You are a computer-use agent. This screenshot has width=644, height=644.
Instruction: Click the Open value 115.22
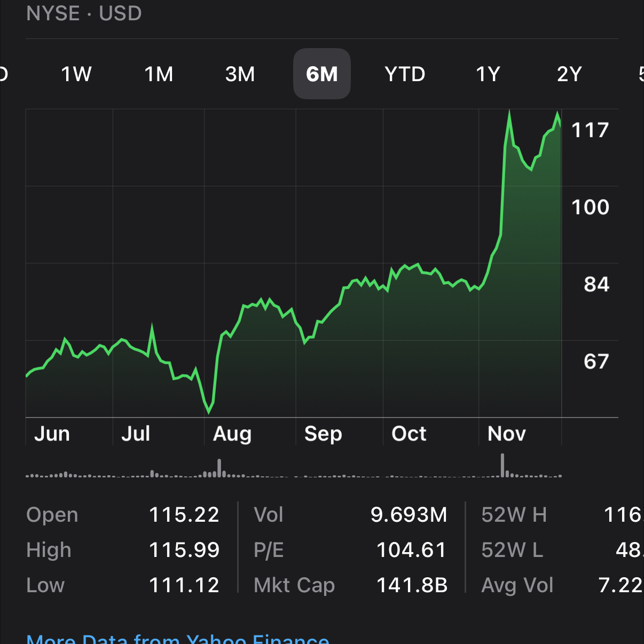tap(184, 515)
